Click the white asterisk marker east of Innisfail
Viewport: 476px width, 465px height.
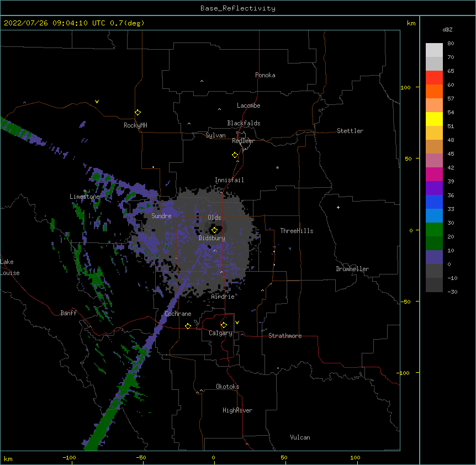pos(277,167)
